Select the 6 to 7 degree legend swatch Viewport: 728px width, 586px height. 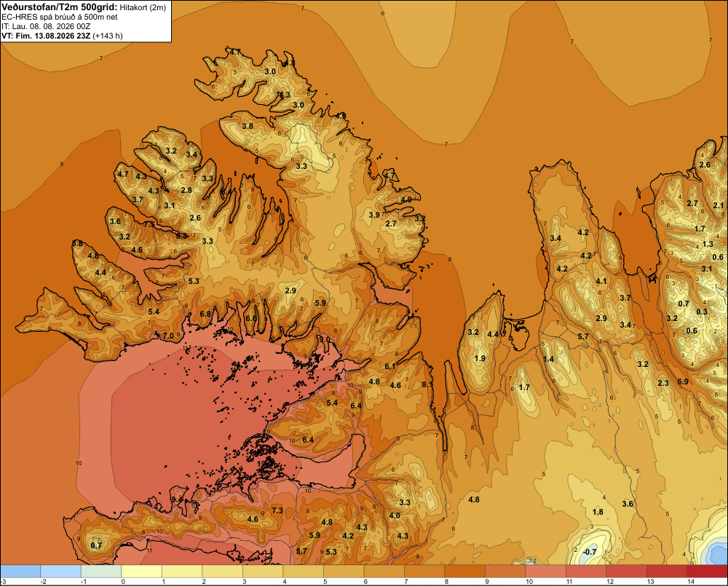tap(384, 571)
